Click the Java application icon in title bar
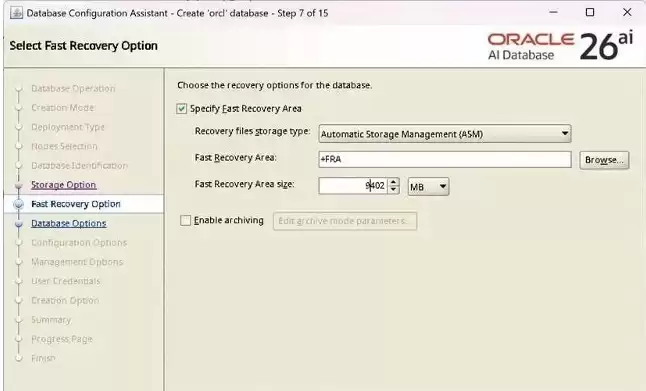 tap(16, 13)
